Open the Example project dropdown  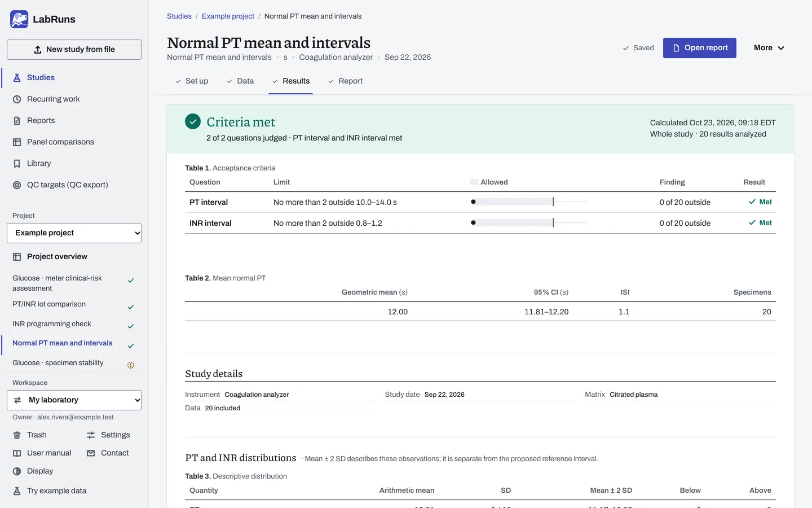[74, 233]
